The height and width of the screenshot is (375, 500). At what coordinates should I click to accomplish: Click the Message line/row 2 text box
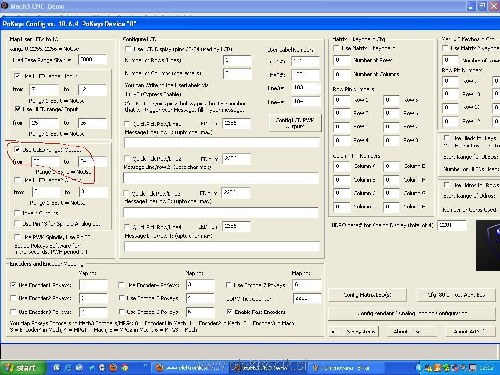[221, 178]
